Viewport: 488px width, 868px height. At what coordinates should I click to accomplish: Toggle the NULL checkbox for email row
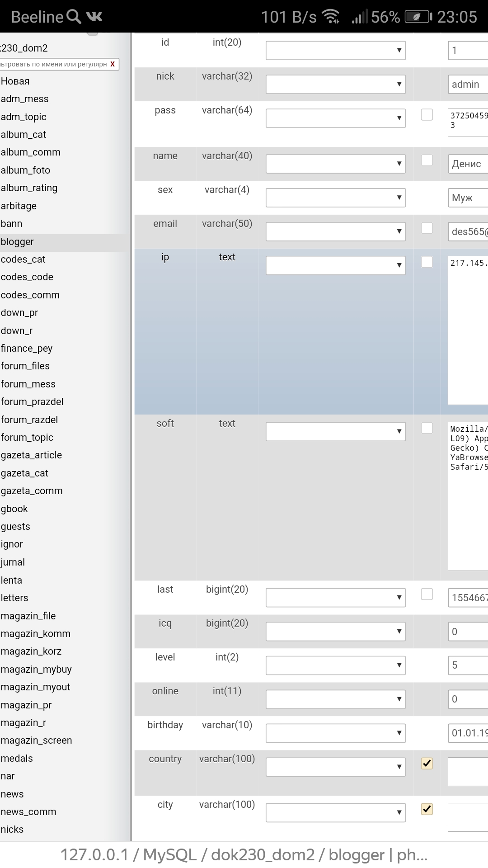(x=427, y=228)
